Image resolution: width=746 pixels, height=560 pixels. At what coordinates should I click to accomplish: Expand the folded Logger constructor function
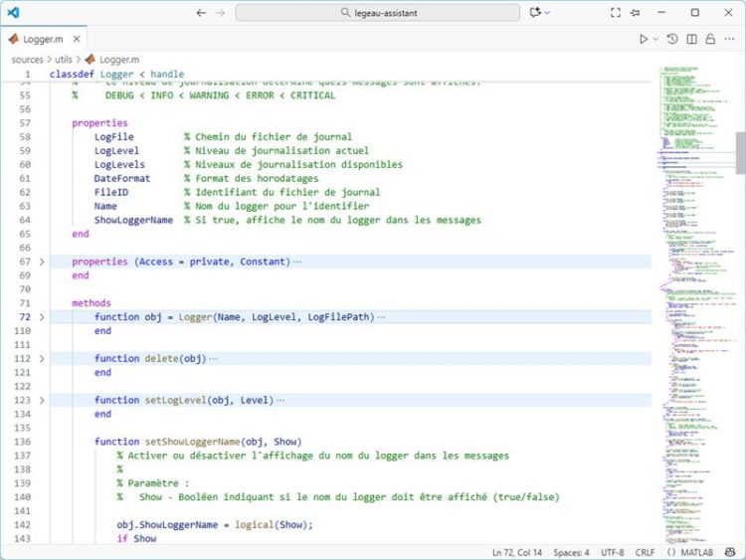(41, 317)
